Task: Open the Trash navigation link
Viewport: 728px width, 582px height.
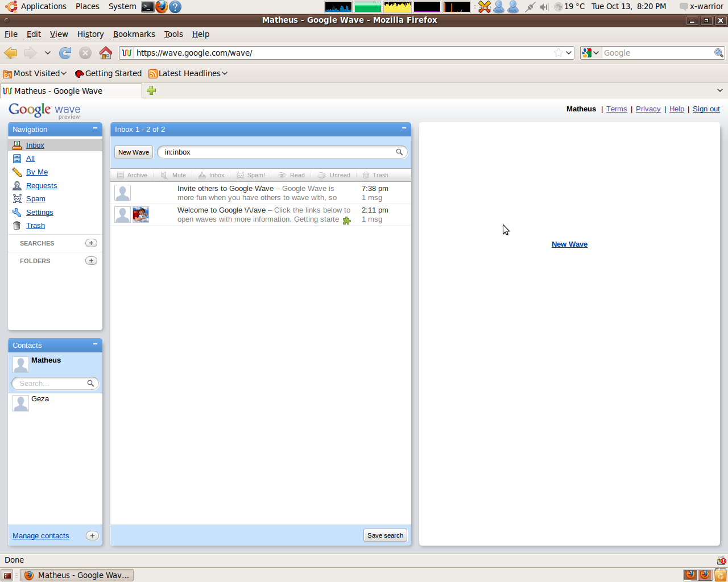Action: click(x=35, y=226)
